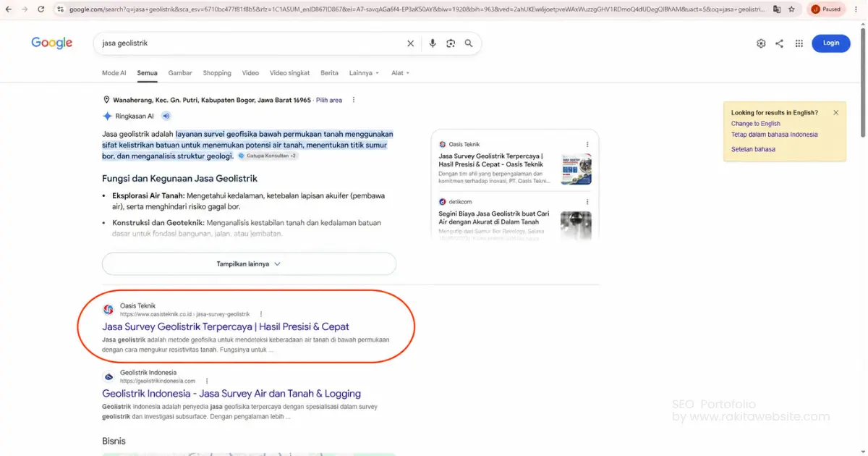Clear the search box with the X icon

(x=410, y=43)
